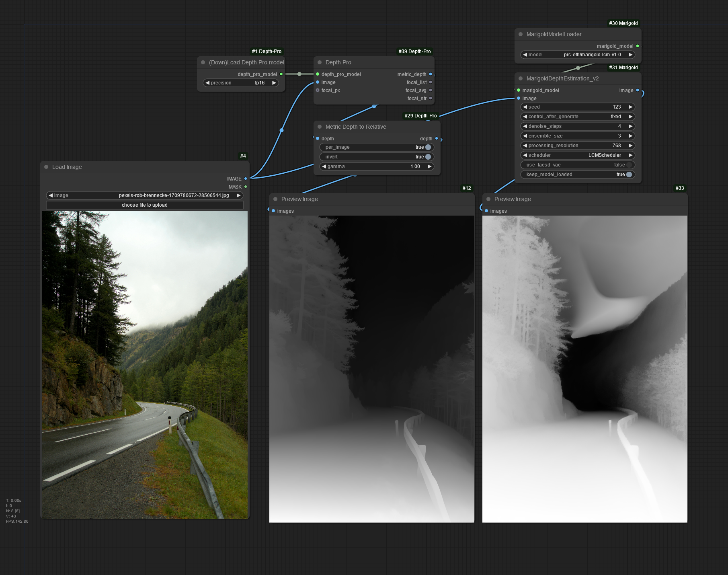The width and height of the screenshot is (728, 575).
Task: Click the depth output socket on Metric Depth node
Action: click(x=437, y=138)
